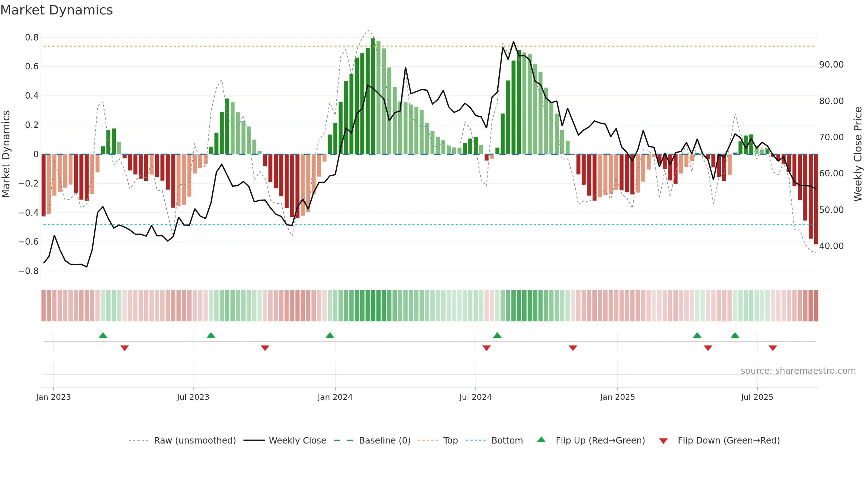Click the positive 0.6 left axis label
868x488 pixels.
(32, 67)
